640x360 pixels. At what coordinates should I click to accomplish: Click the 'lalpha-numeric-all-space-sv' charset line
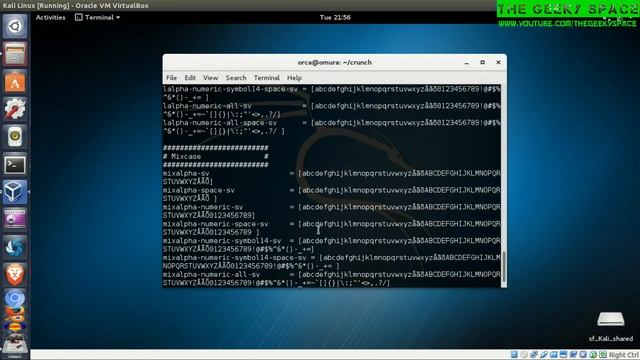pyautogui.click(x=331, y=127)
